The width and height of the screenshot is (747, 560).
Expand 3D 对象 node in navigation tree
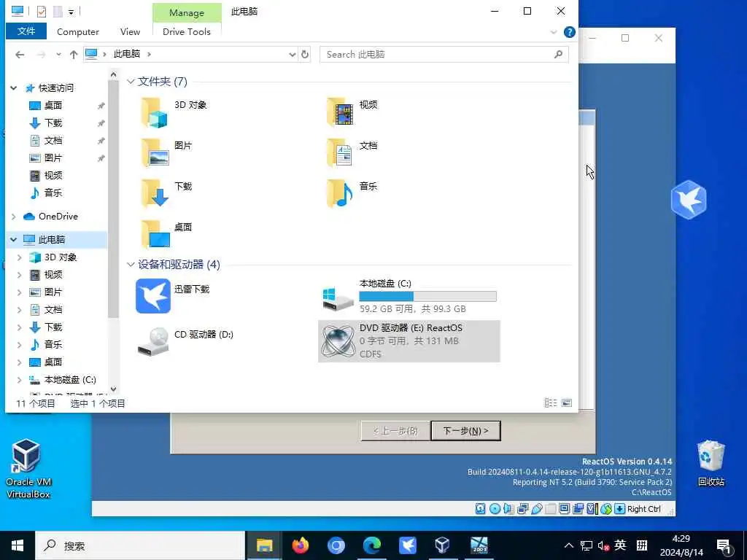20,257
